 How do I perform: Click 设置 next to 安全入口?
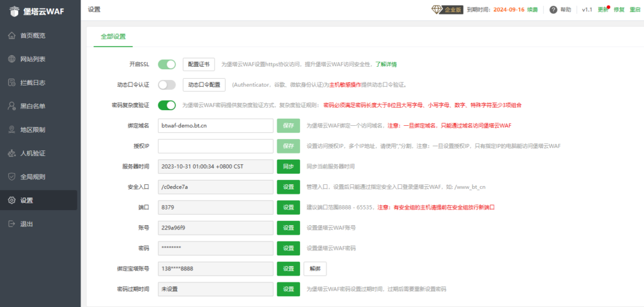[288, 187]
